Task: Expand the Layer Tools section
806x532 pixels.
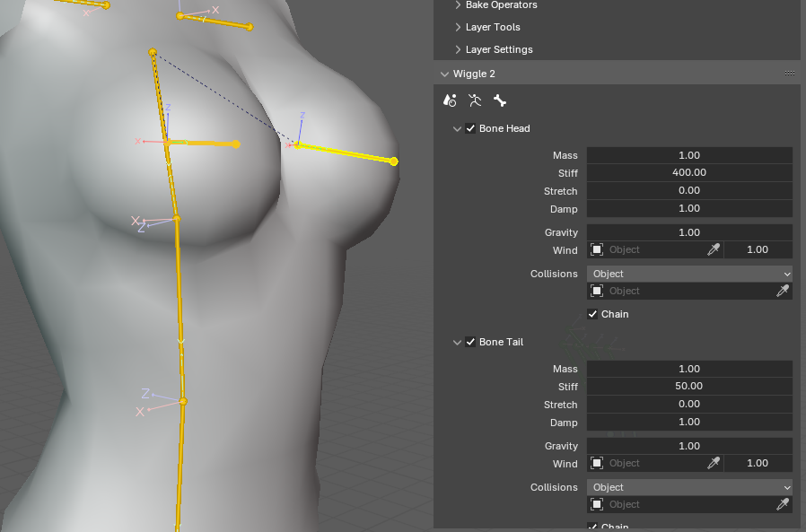Action: point(458,27)
